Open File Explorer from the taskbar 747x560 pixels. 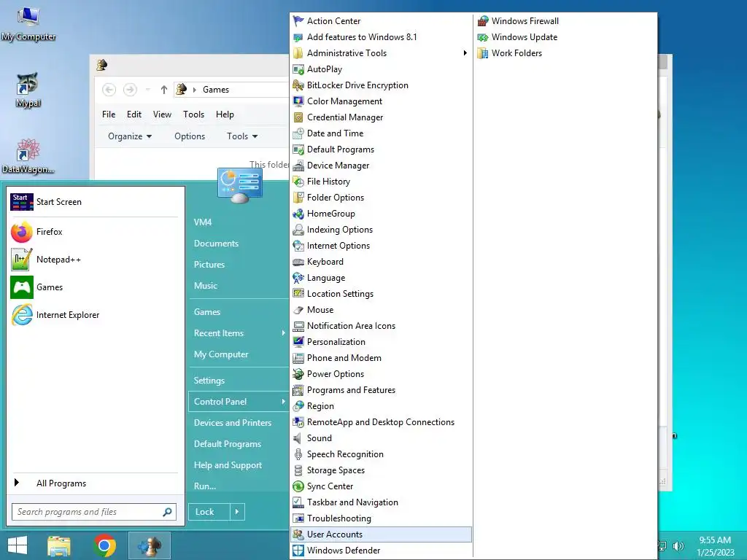pos(59,545)
